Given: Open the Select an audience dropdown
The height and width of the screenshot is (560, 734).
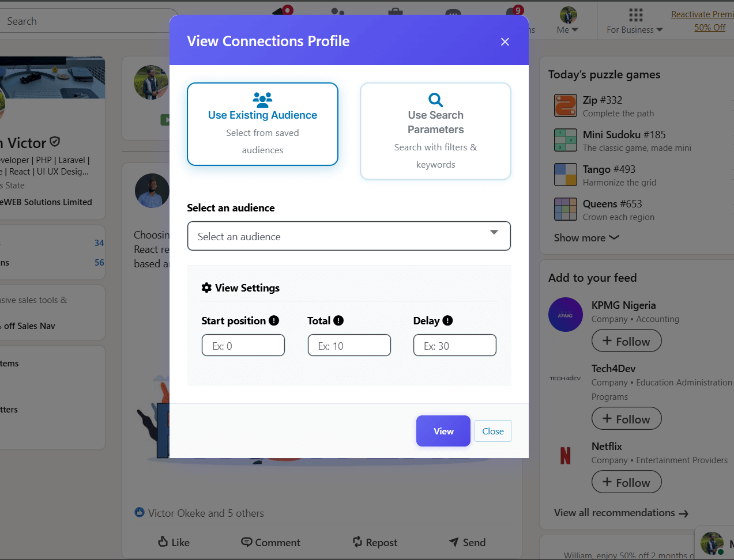Looking at the screenshot, I should pos(349,236).
